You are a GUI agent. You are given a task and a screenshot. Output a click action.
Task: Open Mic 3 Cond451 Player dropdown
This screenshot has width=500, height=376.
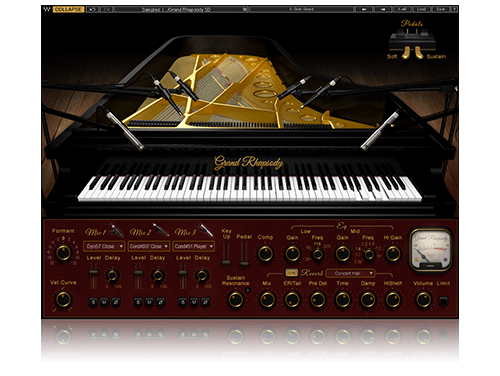point(193,246)
